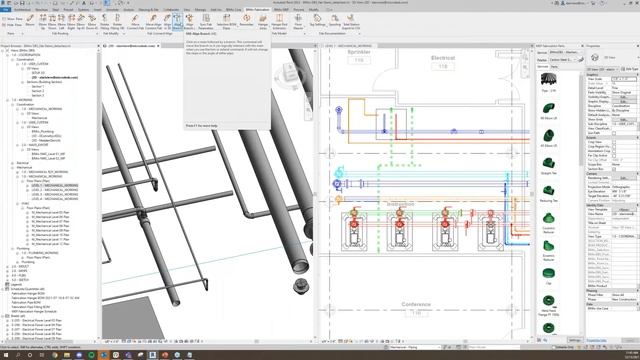Viewport: 640px width, 360px height.
Task: Select the Elbow Up 45 routing tool
Action: [81, 22]
